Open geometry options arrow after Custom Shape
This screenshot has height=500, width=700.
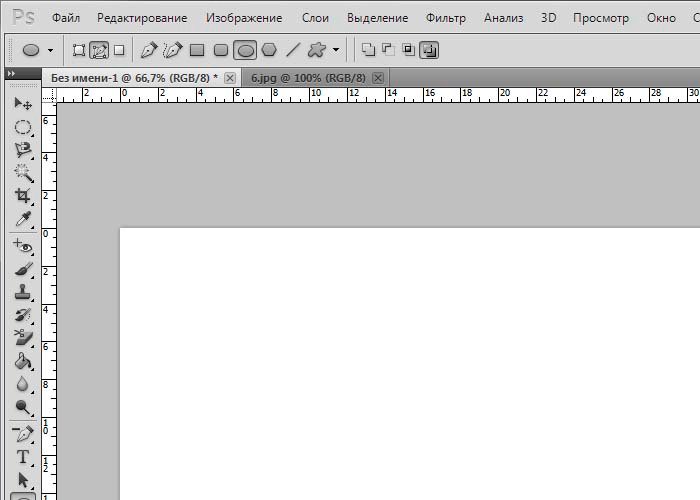[336, 49]
